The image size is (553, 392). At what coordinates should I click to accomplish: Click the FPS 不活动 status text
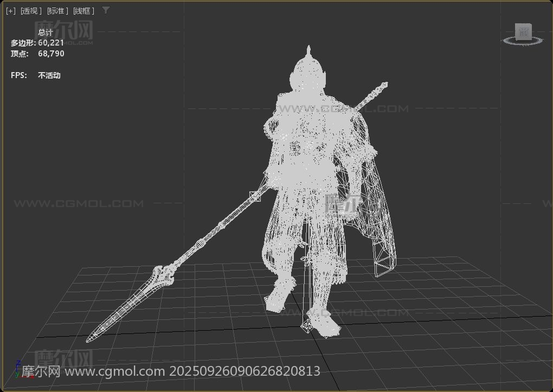(49, 75)
